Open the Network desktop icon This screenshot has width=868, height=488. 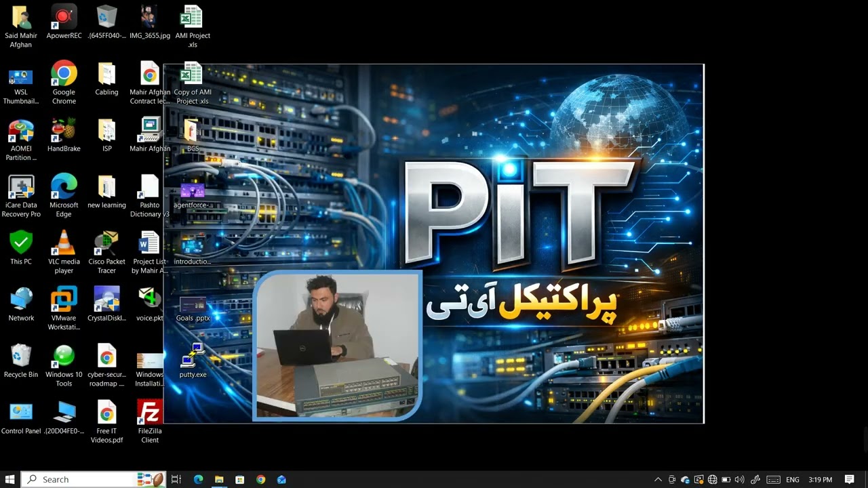coord(21,304)
